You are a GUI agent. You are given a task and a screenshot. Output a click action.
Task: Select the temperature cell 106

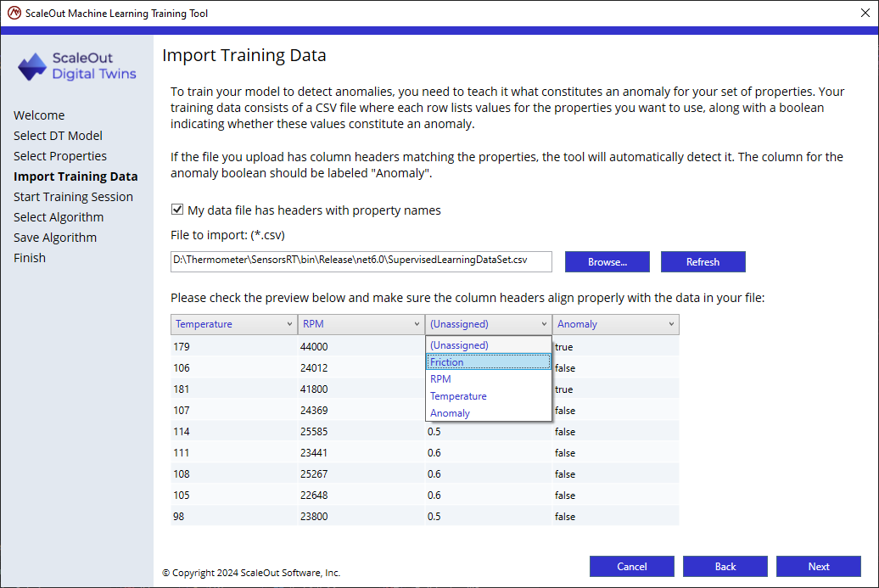(x=234, y=367)
